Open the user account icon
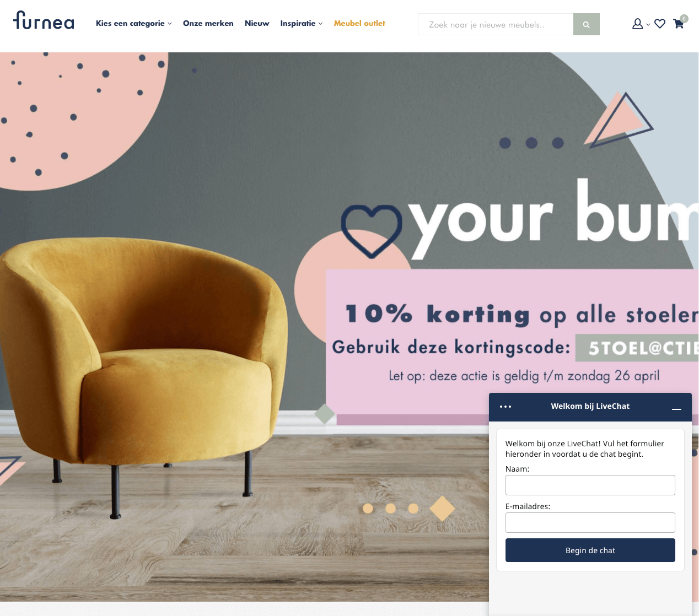Screen dimensions: 699x616 point(637,24)
